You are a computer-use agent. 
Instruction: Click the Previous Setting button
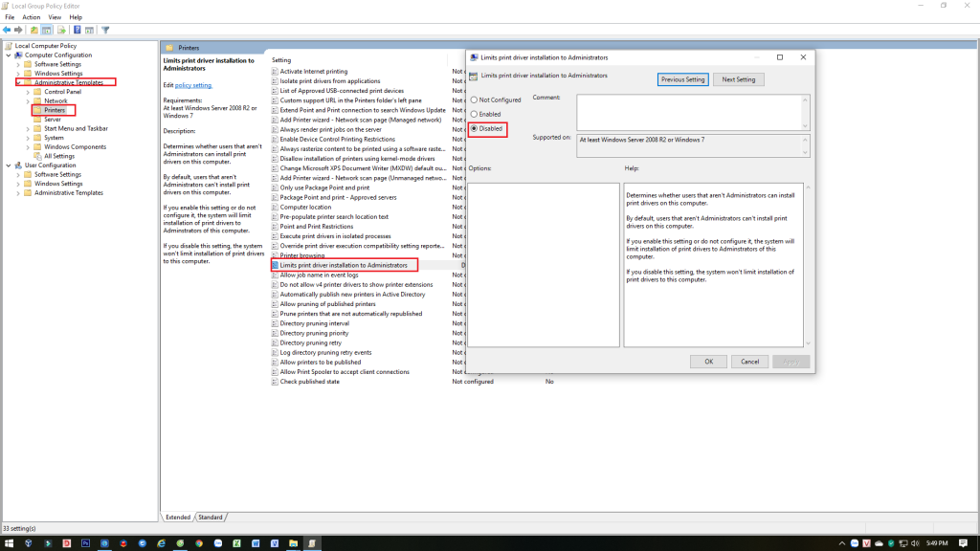[682, 79]
